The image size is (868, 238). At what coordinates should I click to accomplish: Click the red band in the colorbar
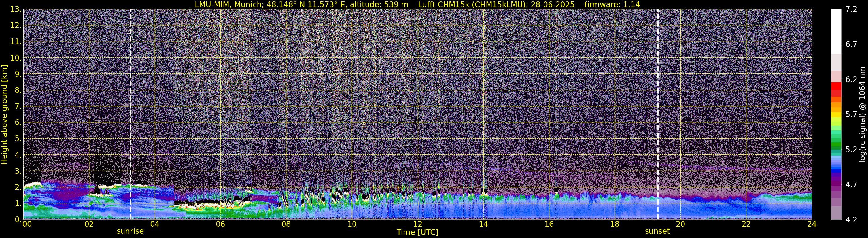(x=836, y=86)
